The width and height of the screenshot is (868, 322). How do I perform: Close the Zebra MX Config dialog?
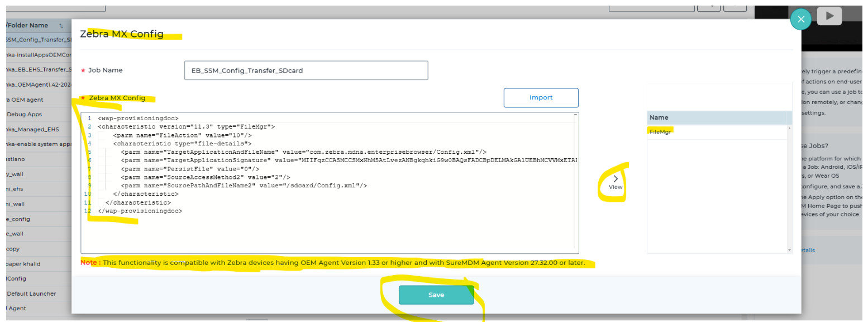[x=801, y=18]
